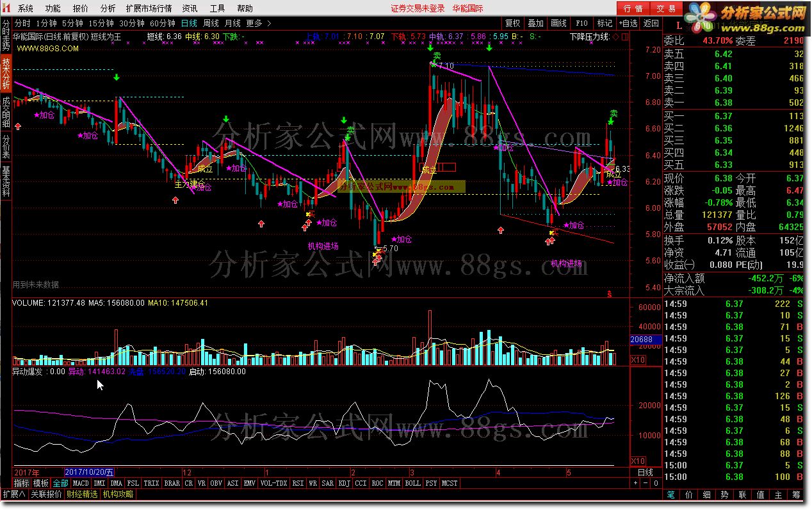
Task: Open the 工具 menu
Action: pos(218,8)
